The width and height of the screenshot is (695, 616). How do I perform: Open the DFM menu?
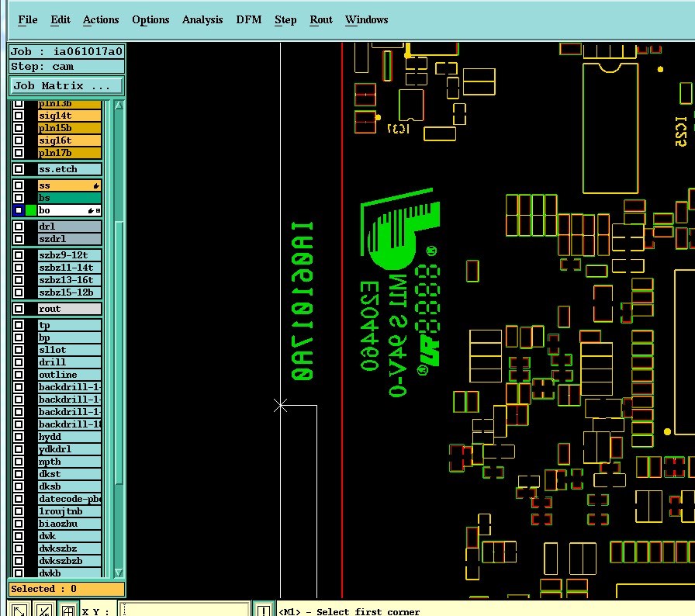249,20
